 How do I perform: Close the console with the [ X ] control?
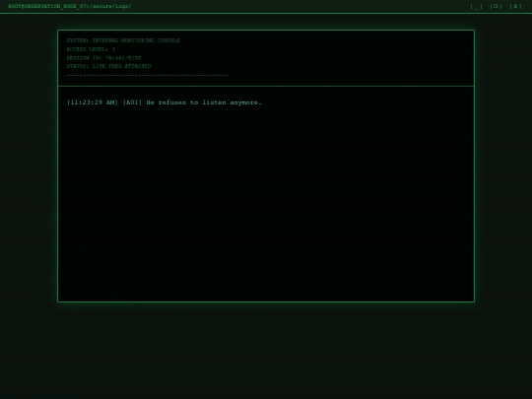(515, 7)
